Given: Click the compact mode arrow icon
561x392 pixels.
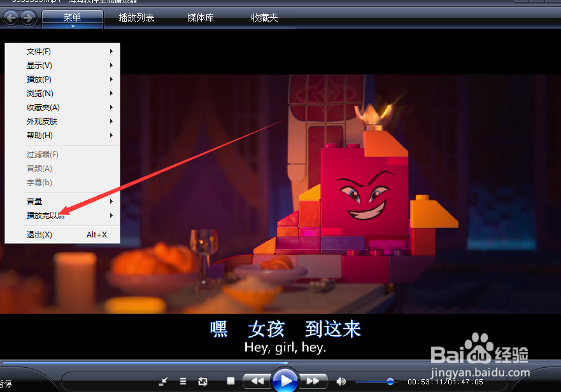Looking at the screenshot, I should pos(163,382).
